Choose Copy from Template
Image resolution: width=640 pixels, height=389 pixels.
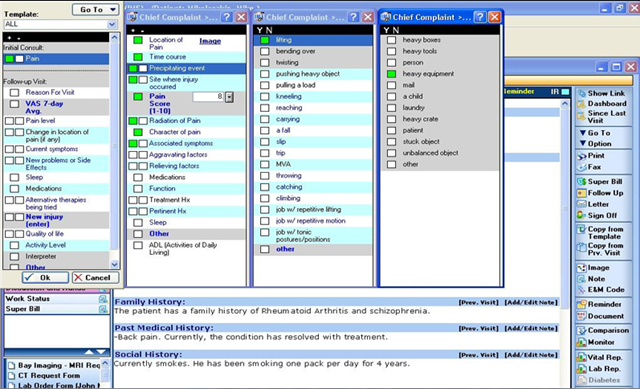(600, 233)
